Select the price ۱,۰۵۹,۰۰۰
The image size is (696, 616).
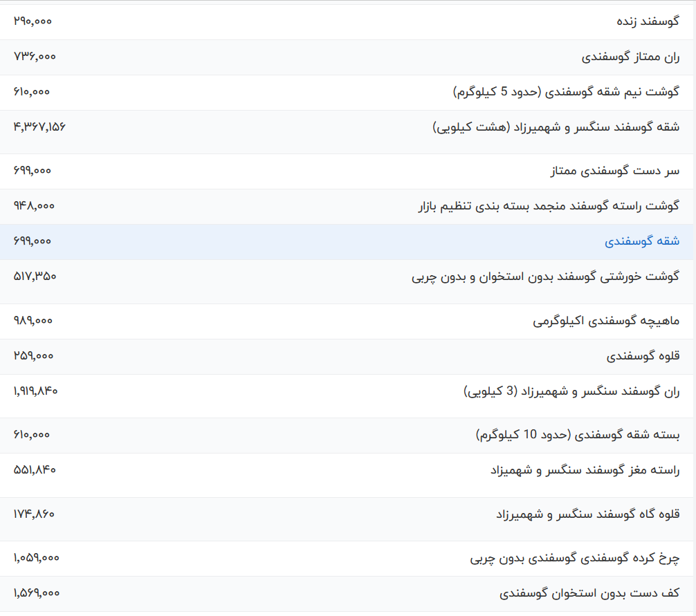37,558
